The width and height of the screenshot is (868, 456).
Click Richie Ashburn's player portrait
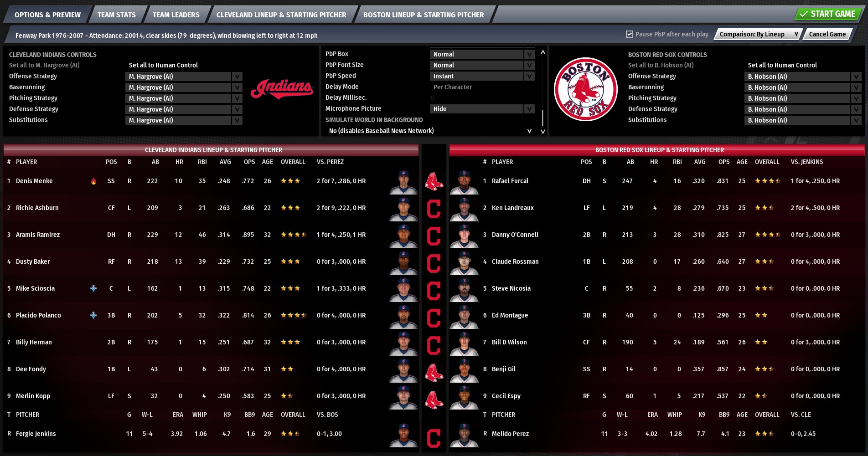tap(403, 209)
